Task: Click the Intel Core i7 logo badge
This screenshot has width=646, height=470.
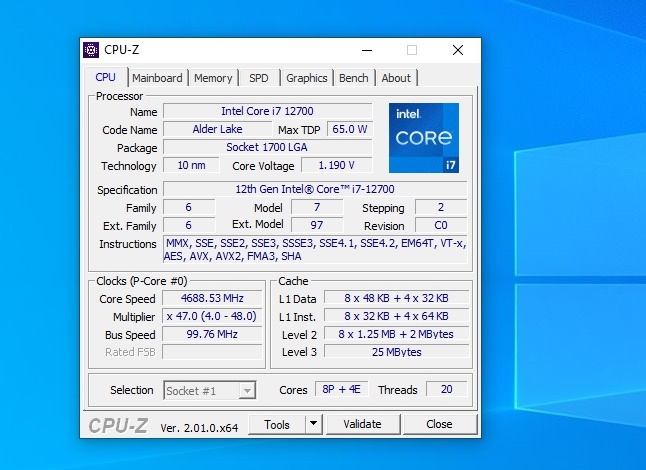Action: click(424, 138)
